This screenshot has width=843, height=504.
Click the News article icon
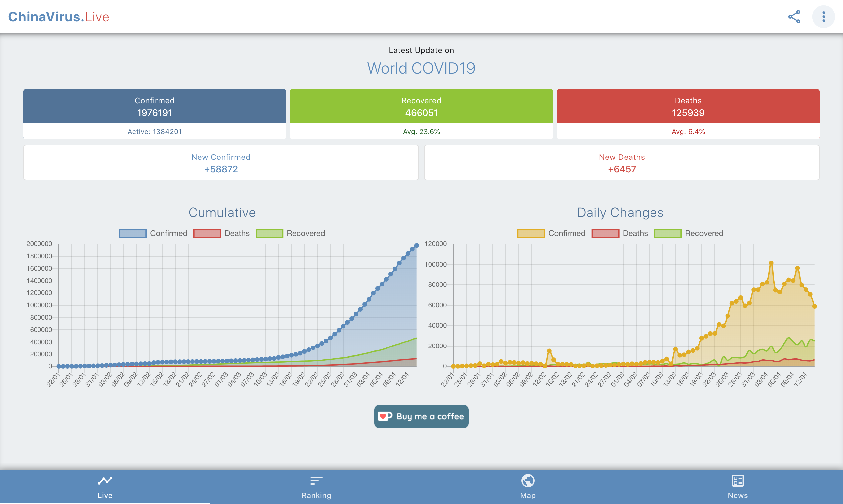tap(737, 480)
